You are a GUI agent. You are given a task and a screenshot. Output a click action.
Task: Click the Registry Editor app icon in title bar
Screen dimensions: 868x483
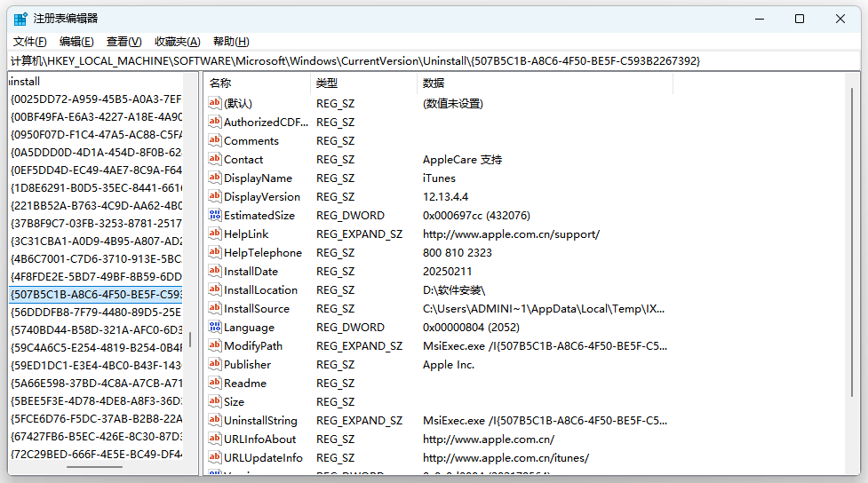pyautogui.click(x=20, y=19)
